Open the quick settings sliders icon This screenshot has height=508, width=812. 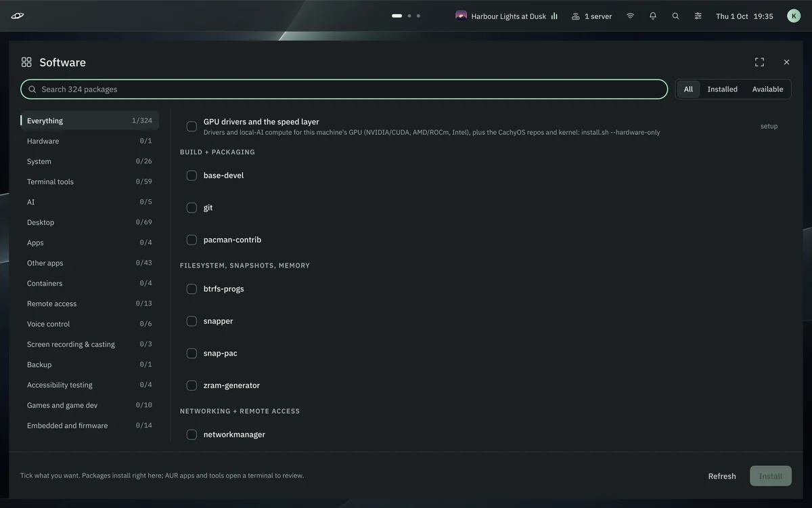point(698,16)
